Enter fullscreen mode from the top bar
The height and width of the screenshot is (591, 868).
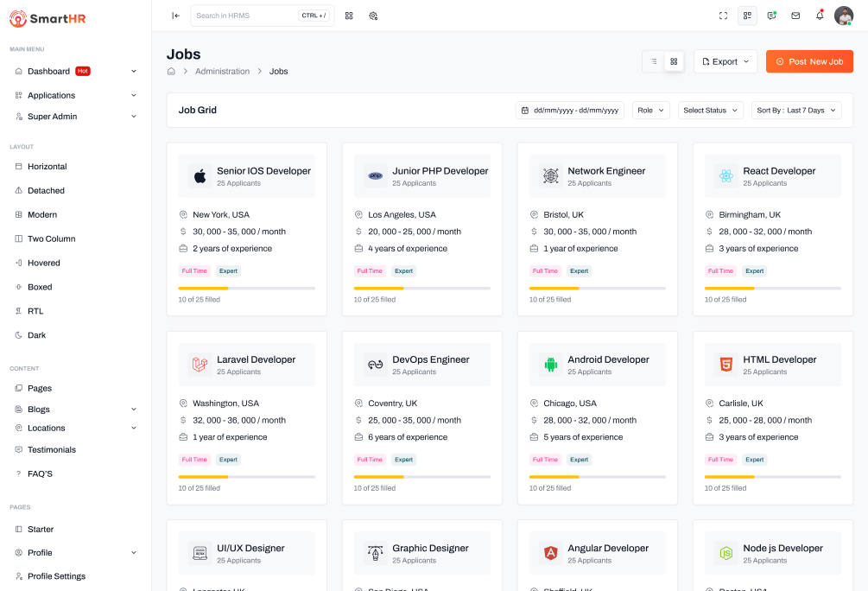click(x=723, y=16)
